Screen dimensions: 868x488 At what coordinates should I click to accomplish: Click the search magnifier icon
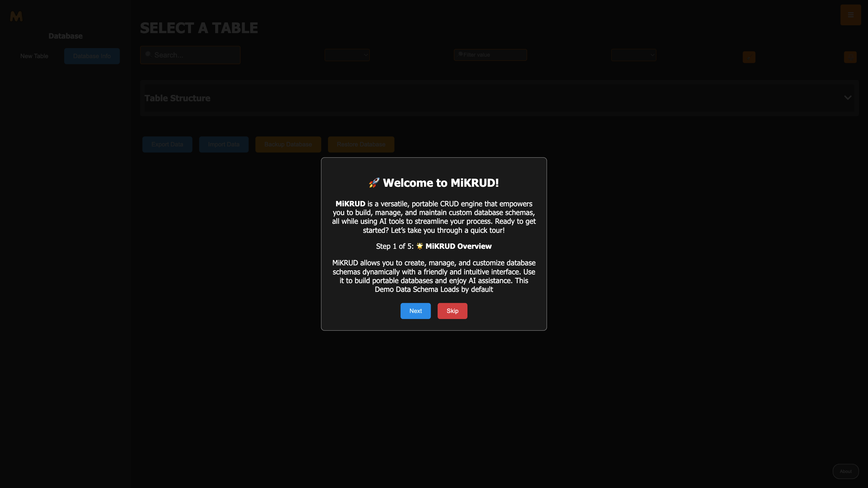tap(148, 54)
